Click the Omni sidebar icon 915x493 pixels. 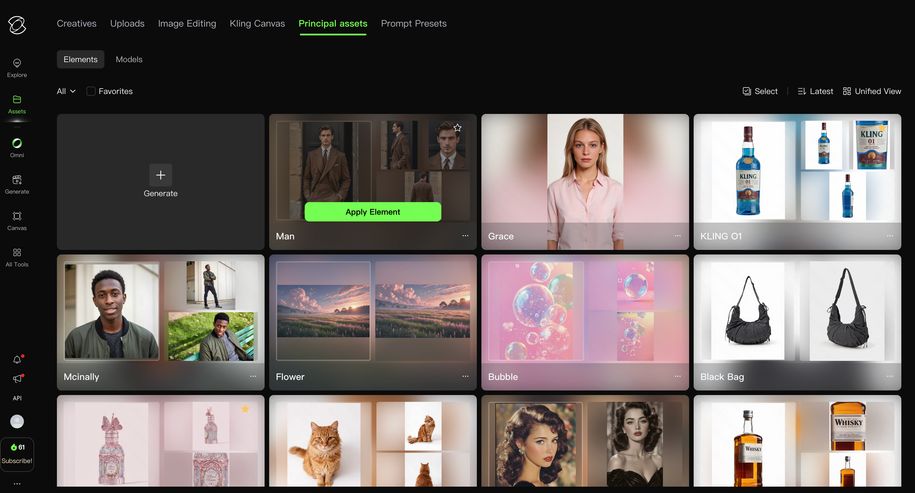pos(17,147)
